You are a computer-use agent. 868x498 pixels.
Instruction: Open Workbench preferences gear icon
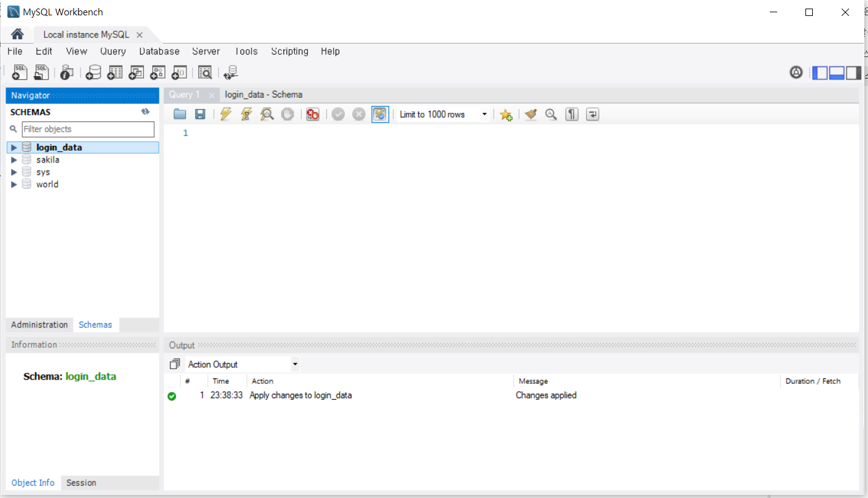tap(796, 72)
